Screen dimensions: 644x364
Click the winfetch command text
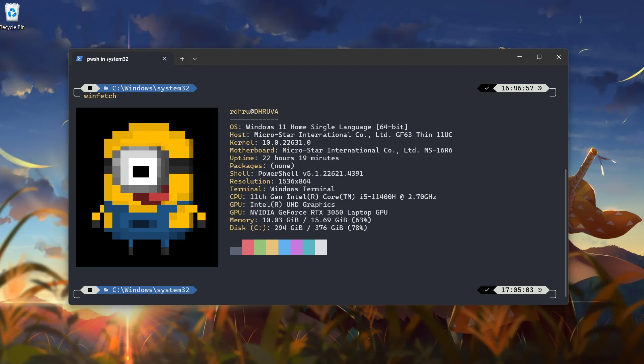[x=100, y=96]
